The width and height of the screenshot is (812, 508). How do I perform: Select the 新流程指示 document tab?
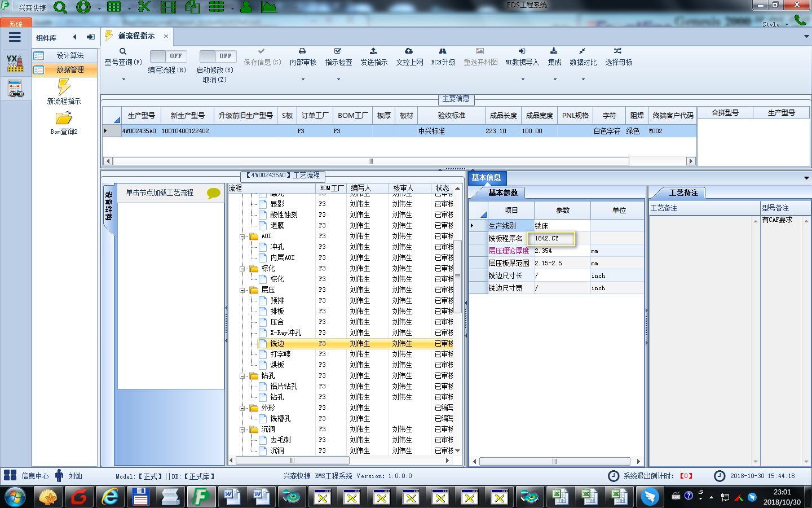(x=136, y=36)
